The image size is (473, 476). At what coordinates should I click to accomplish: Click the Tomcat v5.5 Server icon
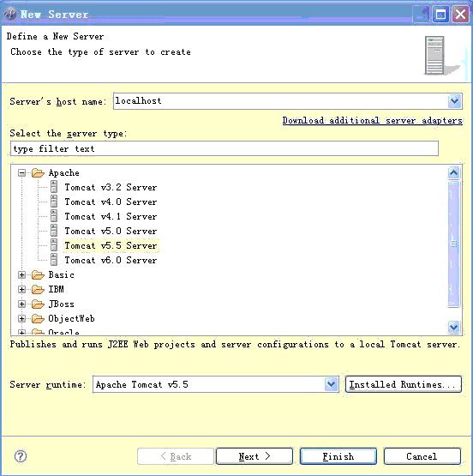click(x=54, y=245)
